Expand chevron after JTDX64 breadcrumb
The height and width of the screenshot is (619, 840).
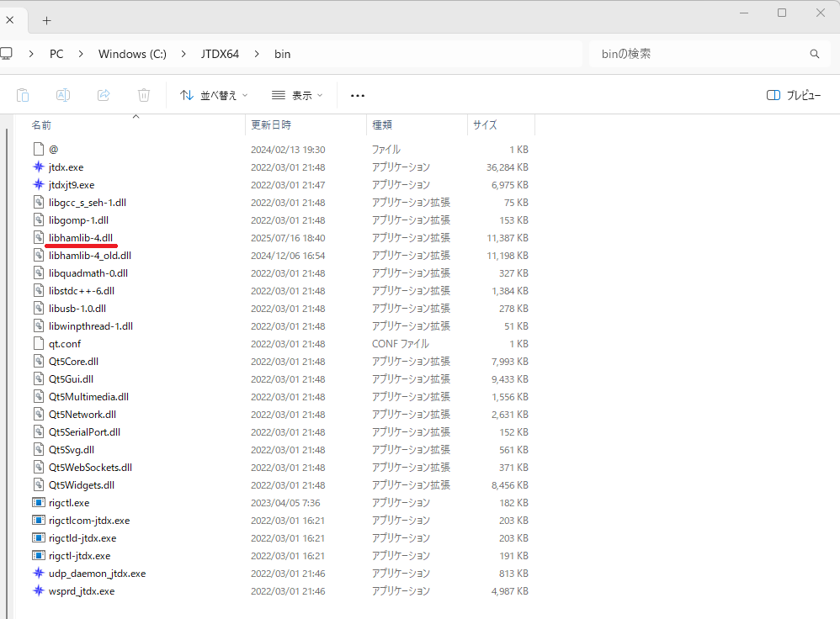coord(257,54)
